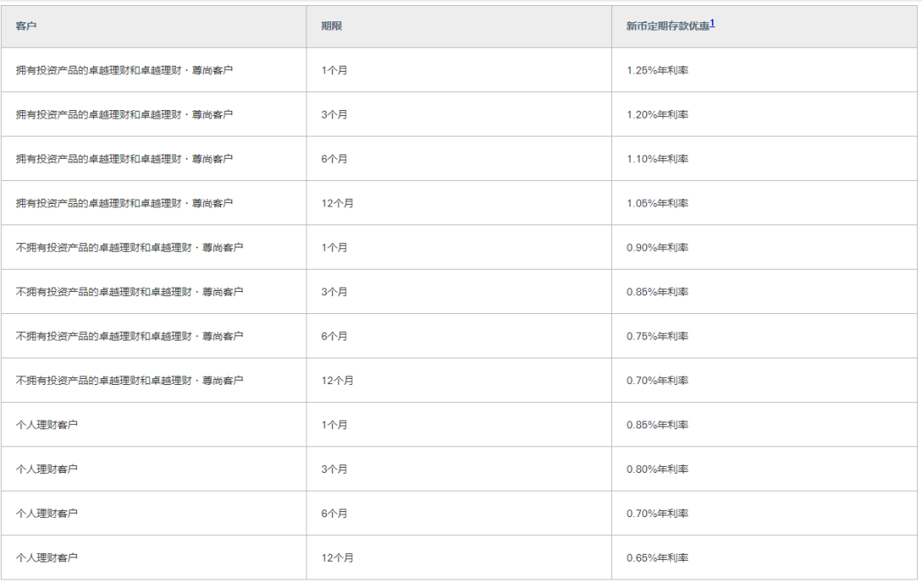The height and width of the screenshot is (588, 922).
Task: Select the 0.80%年利率 cell
Action: coord(657,469)
